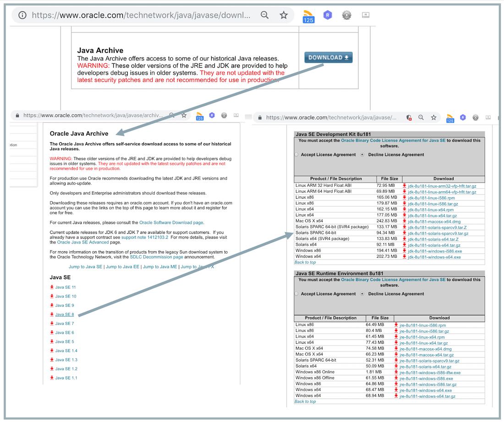This screenshot has height=422, width=504.
Task: Open Java SE 6 archive link
Action: click(65, 333)
